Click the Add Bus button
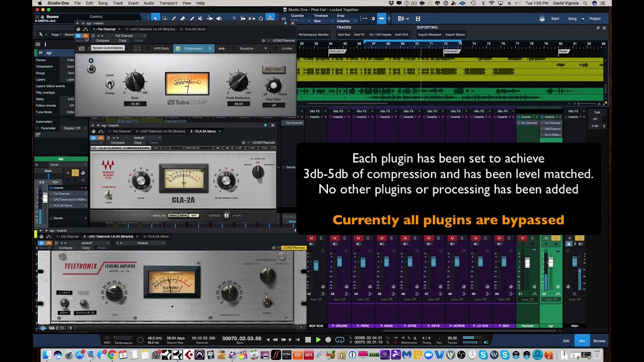The height and width of the screenshot is (362, 644). click(x=344, y=35)
